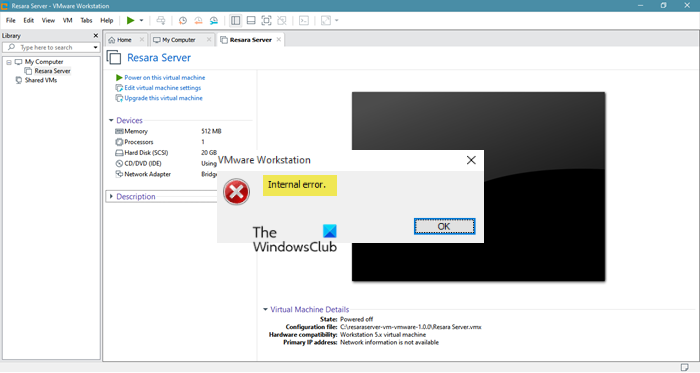This screenshot has width=700, height=373.
Task: Open the power options dropdown arrow
Action: 142,21
